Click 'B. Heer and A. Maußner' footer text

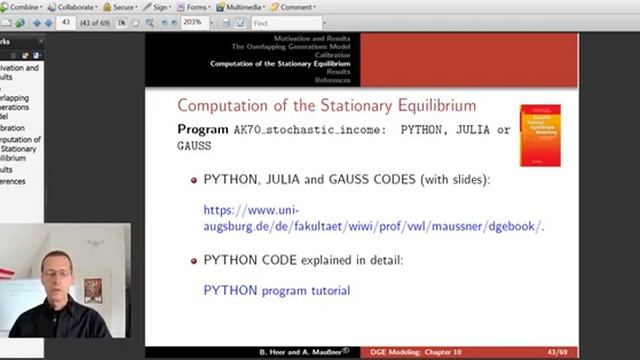point(304,352)
